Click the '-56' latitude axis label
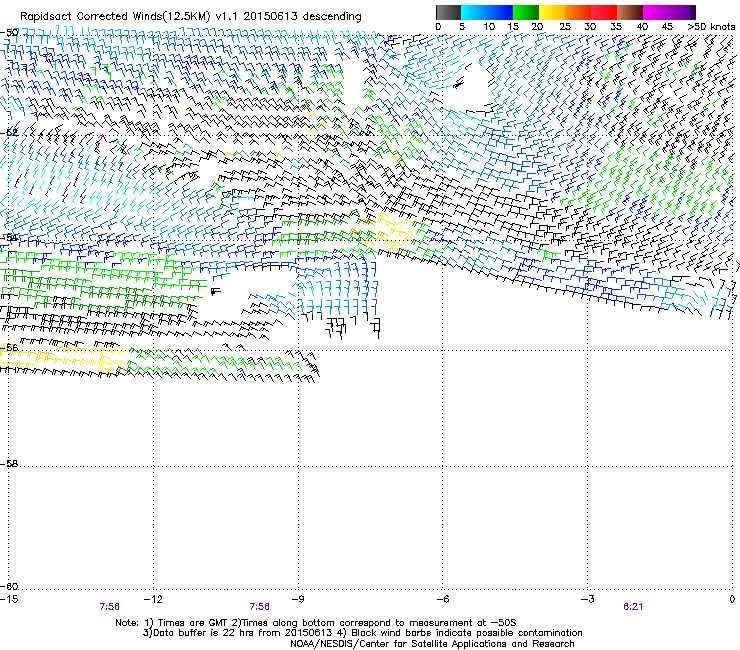The width and height of the screenshot is (740, 650). point(9,348)
